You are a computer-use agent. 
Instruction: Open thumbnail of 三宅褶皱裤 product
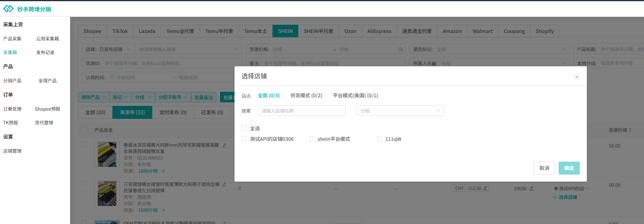pyautogui.click(x=107, y=194)
